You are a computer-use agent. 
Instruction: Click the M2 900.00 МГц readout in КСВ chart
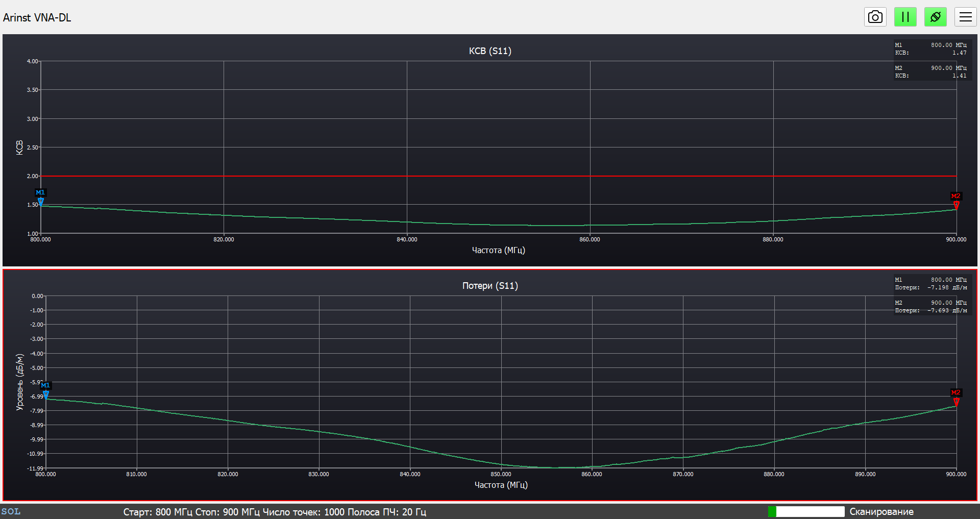click(931, 72)
